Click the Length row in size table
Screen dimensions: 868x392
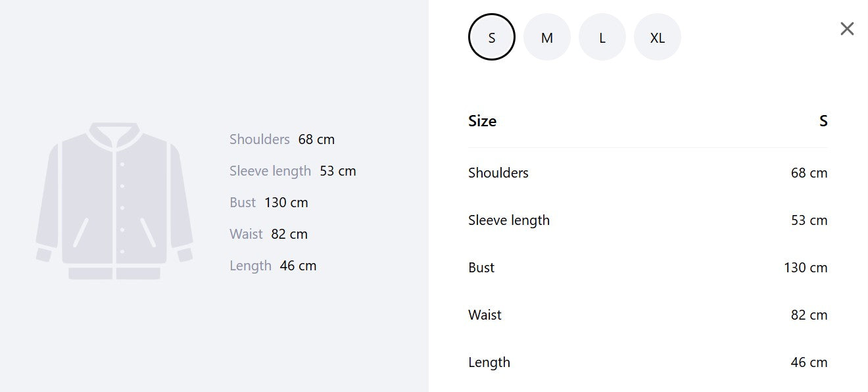tap(648, 362)
